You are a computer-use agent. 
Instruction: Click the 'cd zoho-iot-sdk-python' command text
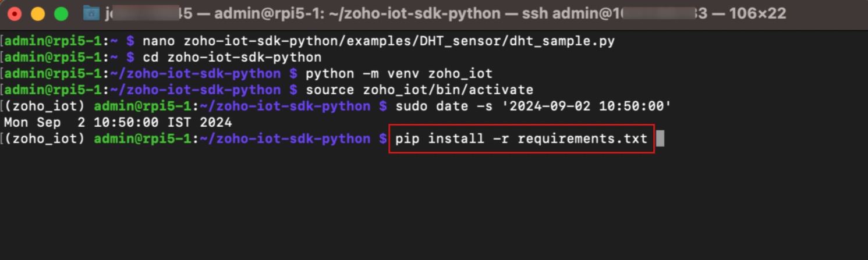pos(232,58)
